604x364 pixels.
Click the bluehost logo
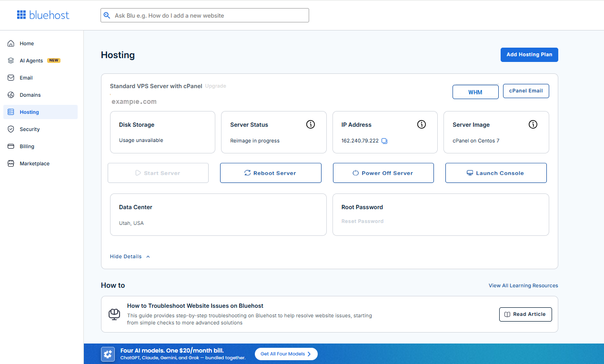pyautogui.click(x=43, y=15)
